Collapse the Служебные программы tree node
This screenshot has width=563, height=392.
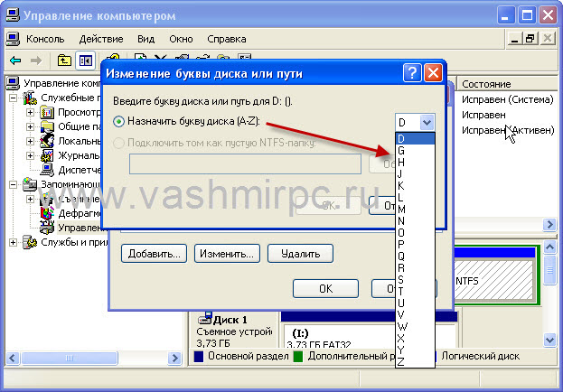(x=13, y=98)
